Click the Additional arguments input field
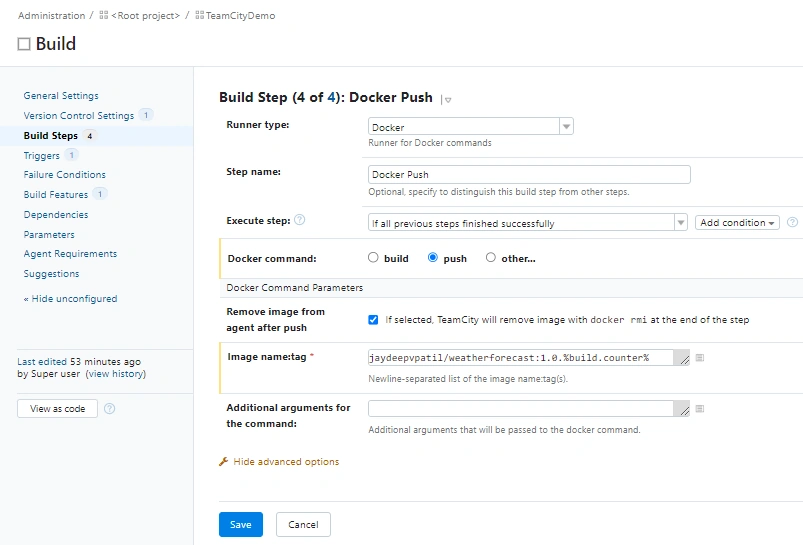This screenshot has height=545, width=803. point(521,408)
